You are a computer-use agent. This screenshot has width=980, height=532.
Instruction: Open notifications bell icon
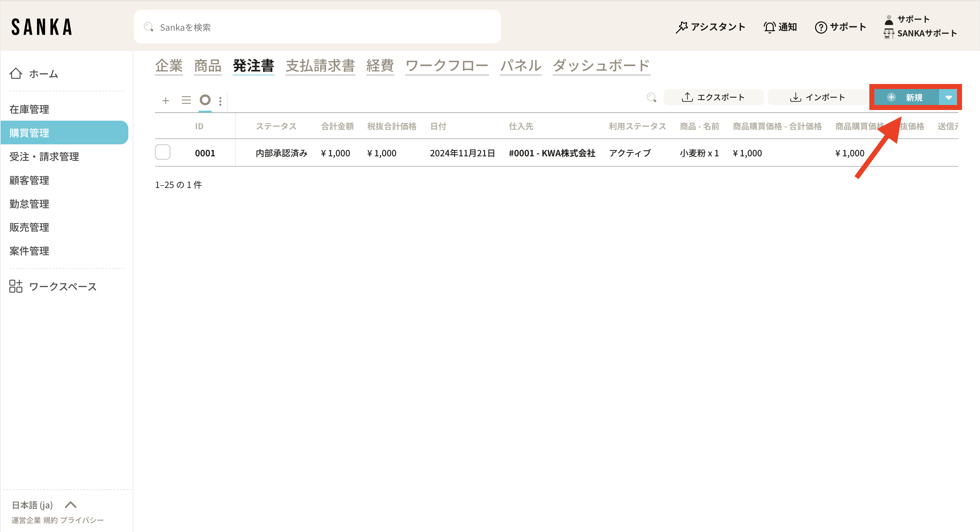tap(769, 27)
